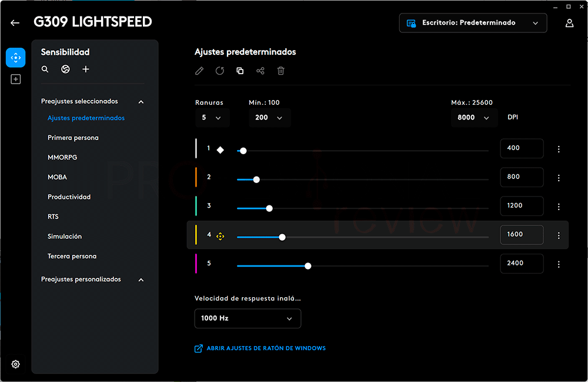This screenshot has height=382, width=588.
Task: Open more options for slot 4 (1600)
Action: click(x=559, y=235)
